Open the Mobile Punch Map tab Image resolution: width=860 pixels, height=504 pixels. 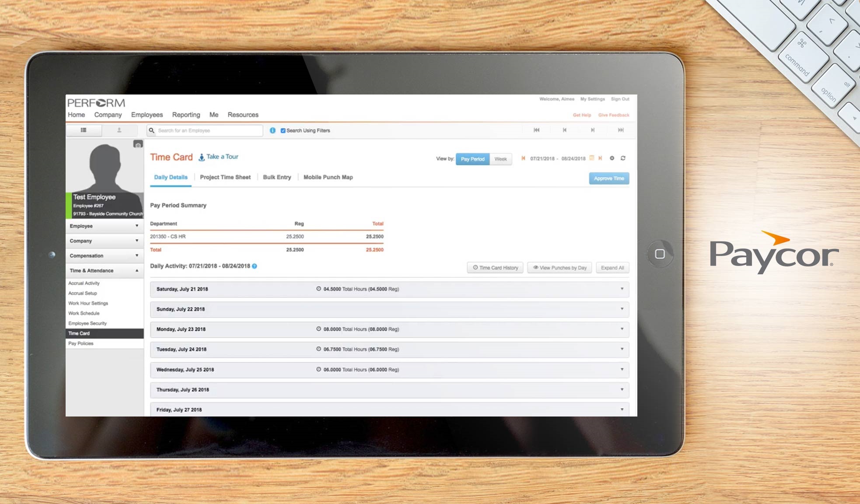click(x=328, y=177)
